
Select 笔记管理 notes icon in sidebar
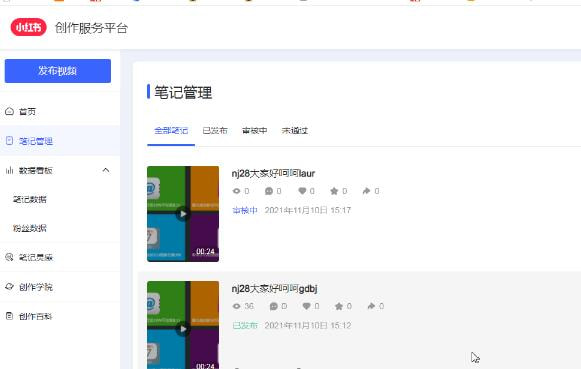pos(10,141)
